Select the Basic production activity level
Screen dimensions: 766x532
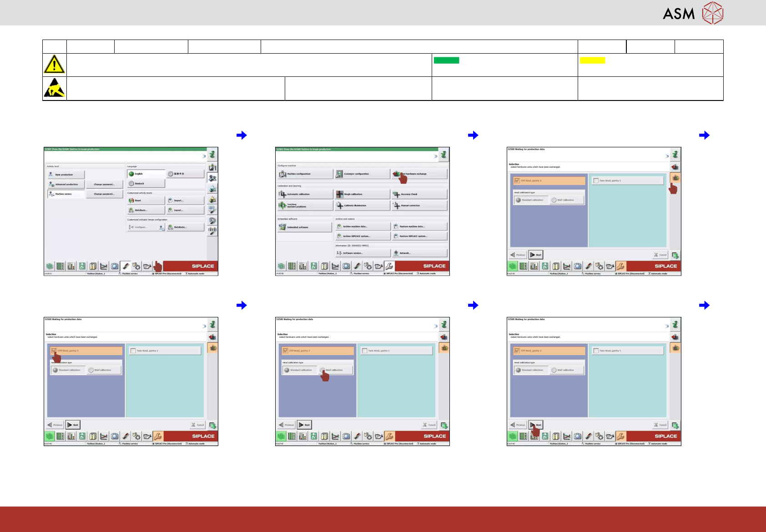click(x=66, y=175)
